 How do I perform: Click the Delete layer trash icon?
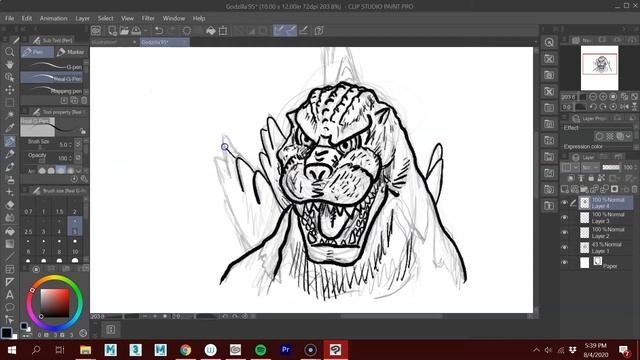tap(635, 189)
